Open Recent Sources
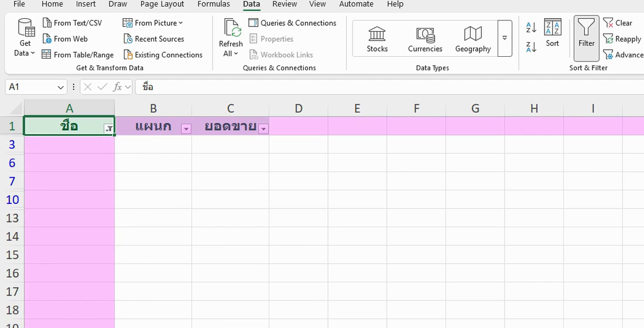Screen dimensions: 644x328 [x=153, y=39]
